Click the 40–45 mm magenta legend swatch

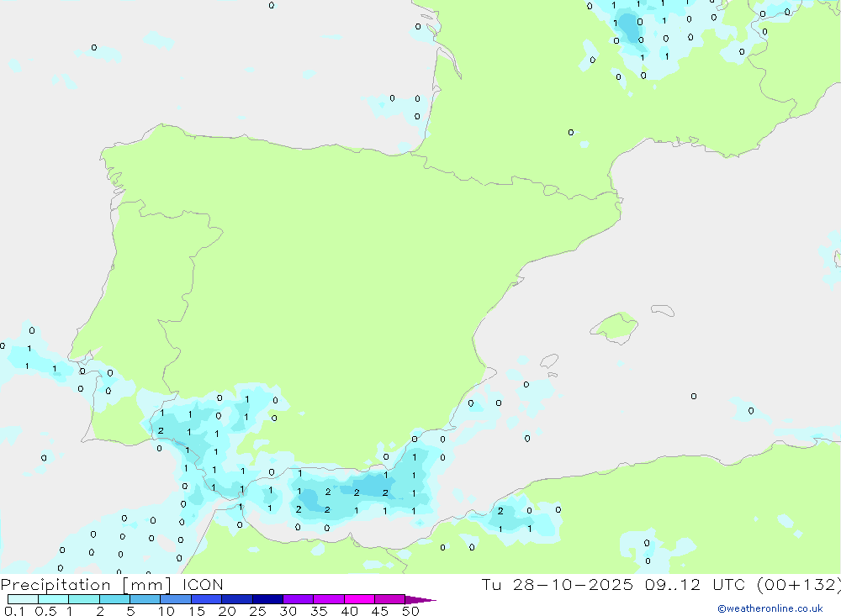(359, 599)
